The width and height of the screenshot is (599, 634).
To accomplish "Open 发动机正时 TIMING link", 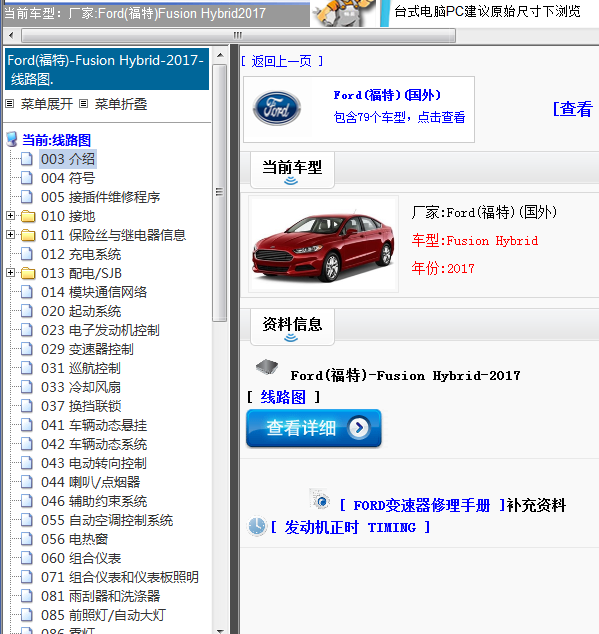I will tap(350, 527).
